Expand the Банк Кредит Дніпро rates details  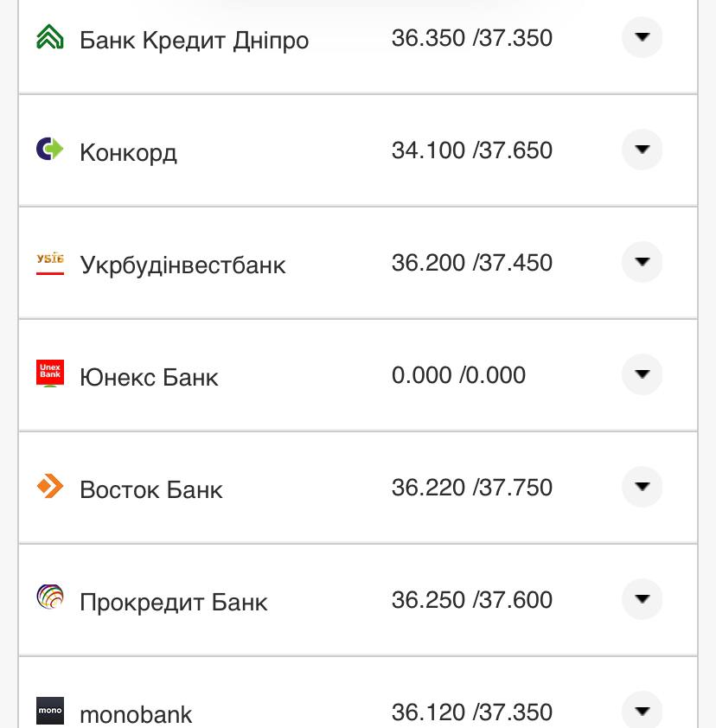(642, 37)
